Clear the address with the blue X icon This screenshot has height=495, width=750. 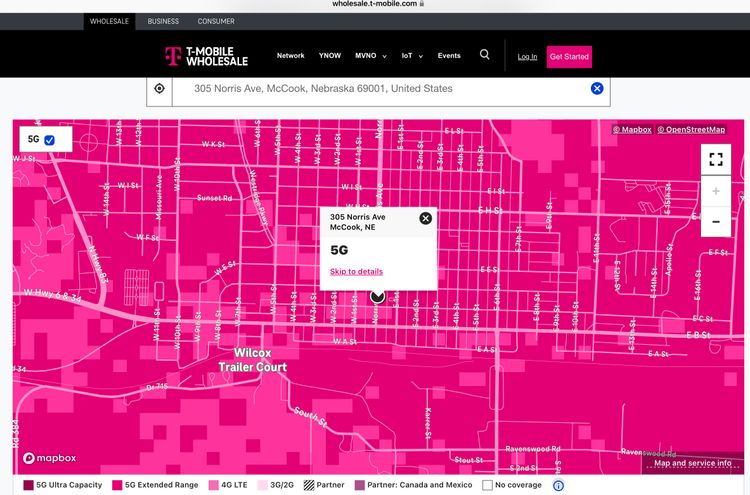point(597,88)
